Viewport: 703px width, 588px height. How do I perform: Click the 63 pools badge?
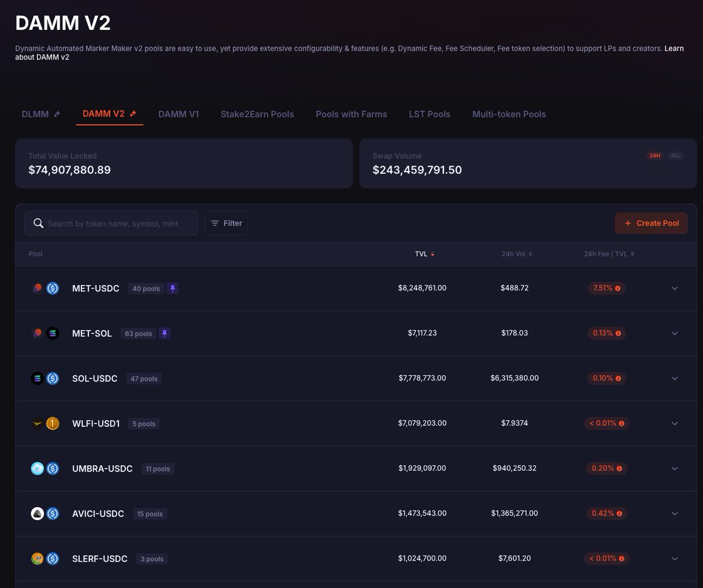(138, 334)
